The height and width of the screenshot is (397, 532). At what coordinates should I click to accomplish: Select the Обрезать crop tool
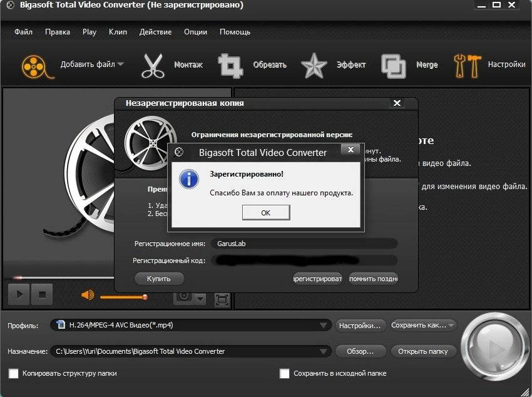click(230, 66)
